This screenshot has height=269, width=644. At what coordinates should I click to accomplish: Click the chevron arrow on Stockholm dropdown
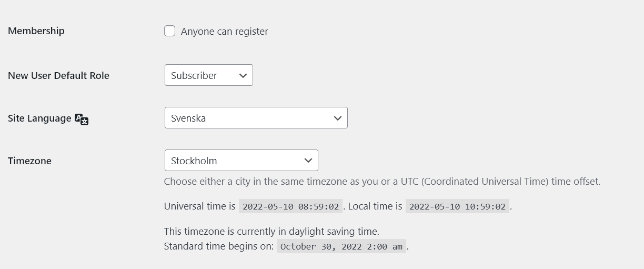pyautogui.click(x=308, y=161)
